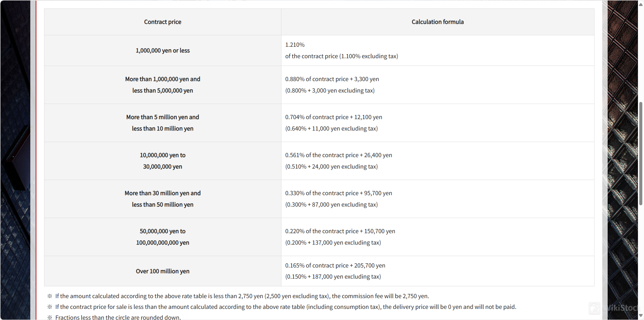Click the 0.165% of contract price formula
Screen dimensions: 644x320
pyautogui.click(x=335, y=265)
